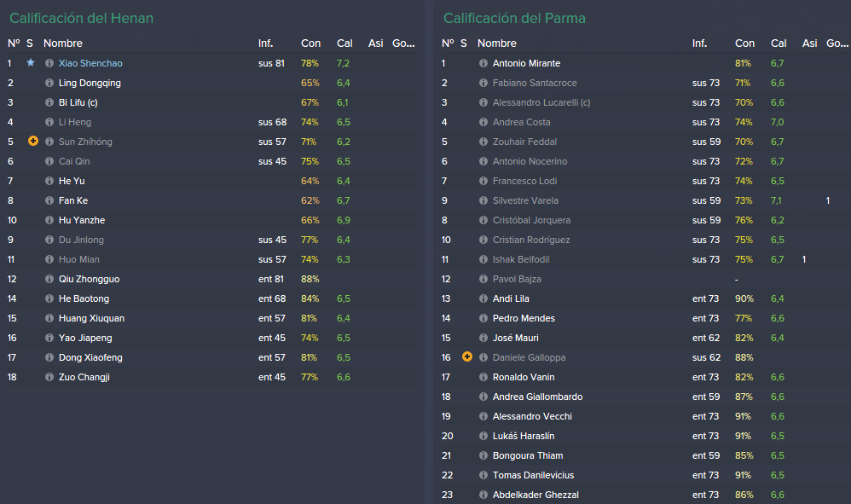This screenshot has width=851, height=504.
Task: Click Calificación del Parma panel title
Action: pos(514,18)
